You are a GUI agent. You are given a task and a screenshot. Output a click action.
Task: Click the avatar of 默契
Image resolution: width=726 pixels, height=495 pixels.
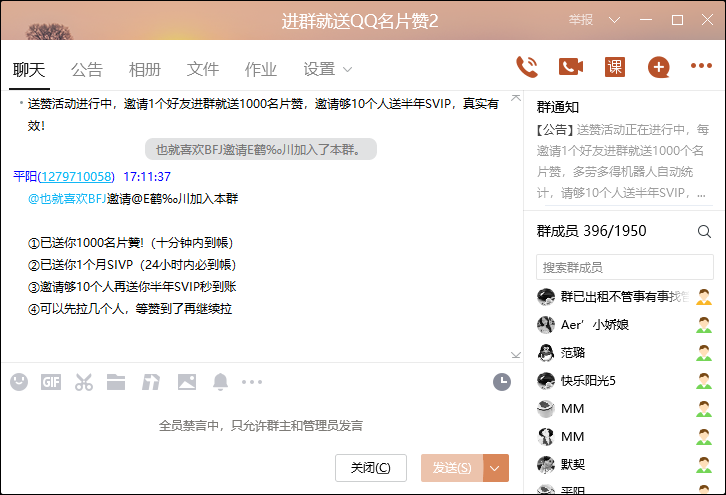(546, 464)
